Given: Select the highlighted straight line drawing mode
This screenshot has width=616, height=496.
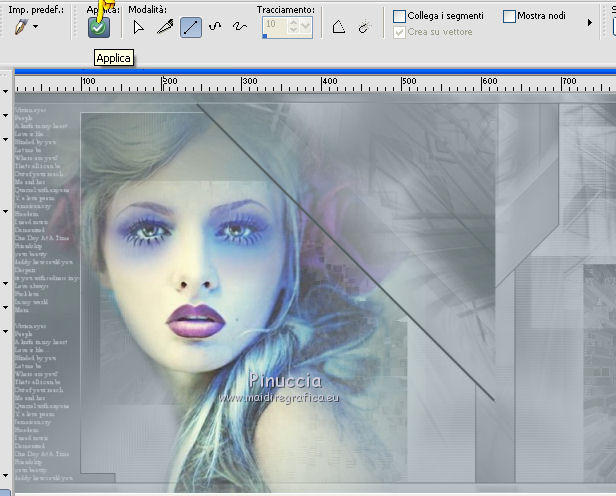Looking at the screenshot, I should point(191,27).
